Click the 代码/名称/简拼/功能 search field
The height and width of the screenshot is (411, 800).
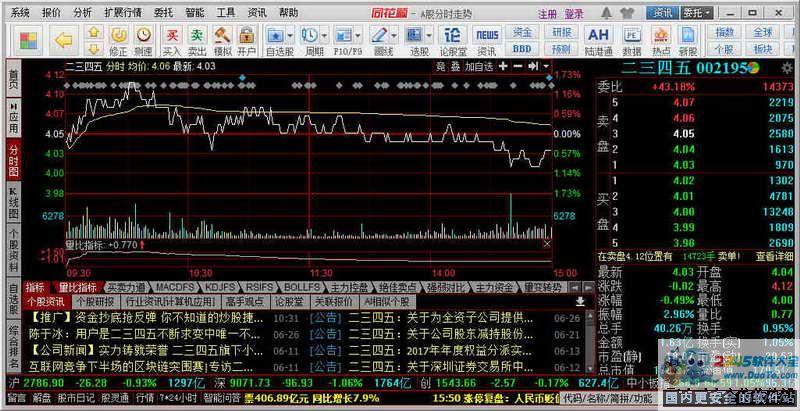click(610, 397)
